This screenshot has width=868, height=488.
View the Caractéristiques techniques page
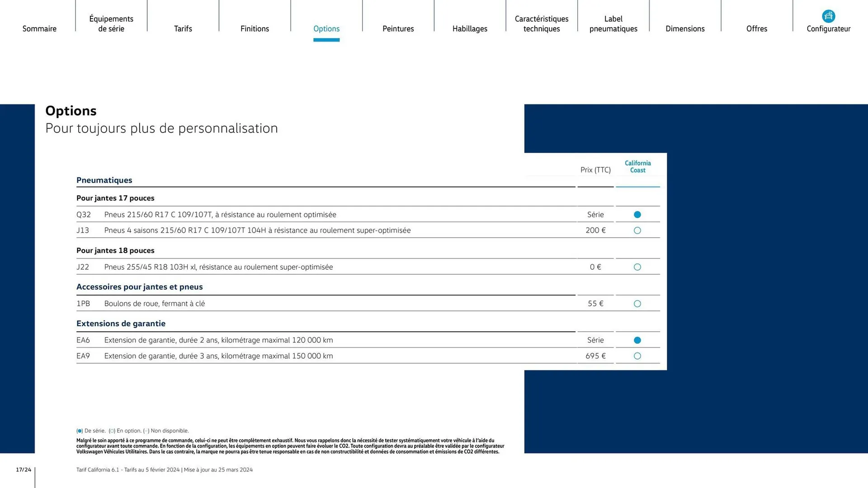coord(541,23)
